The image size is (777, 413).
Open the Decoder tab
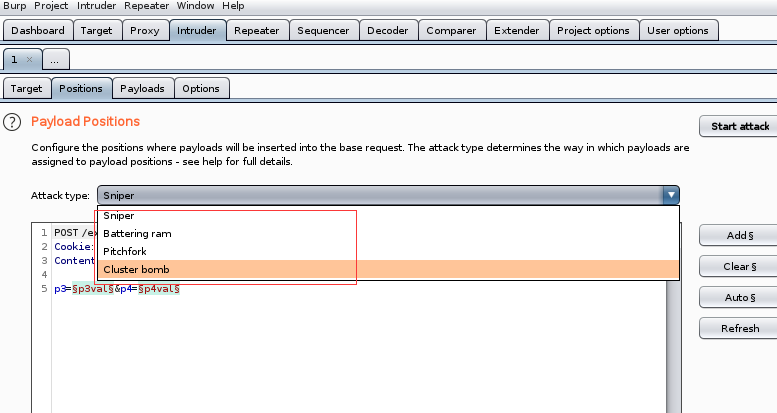tap(388, 30)
